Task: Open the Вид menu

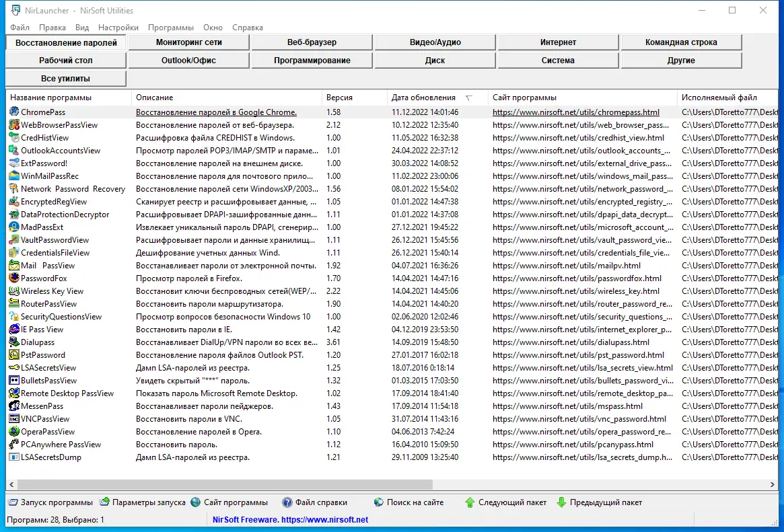Action: (82, 28)
